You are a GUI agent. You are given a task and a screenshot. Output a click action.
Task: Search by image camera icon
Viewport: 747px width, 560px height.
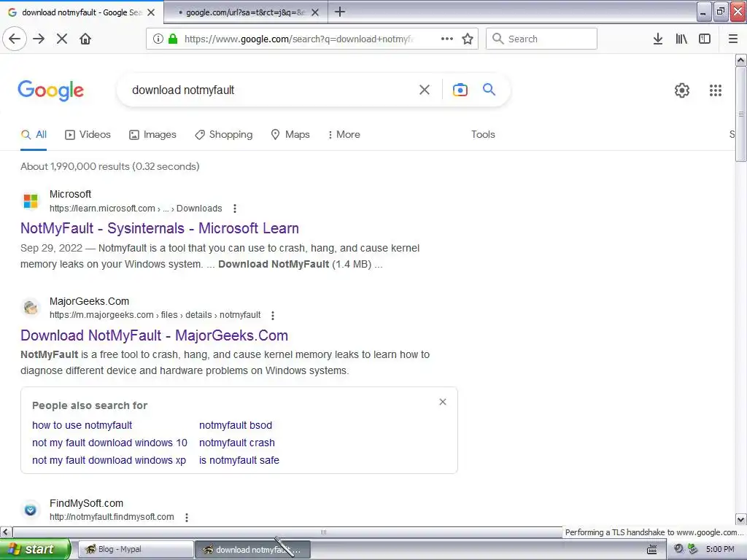(x=460, y=90)
